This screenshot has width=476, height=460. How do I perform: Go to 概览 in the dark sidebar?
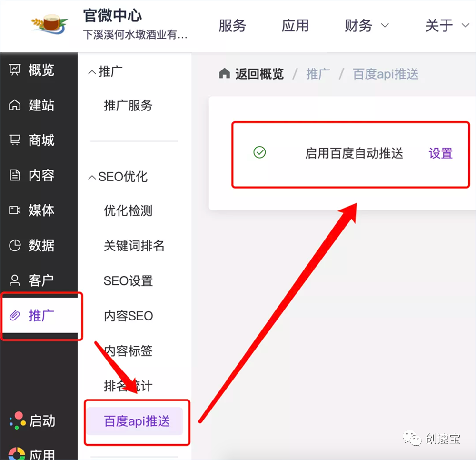click(41, 70)
